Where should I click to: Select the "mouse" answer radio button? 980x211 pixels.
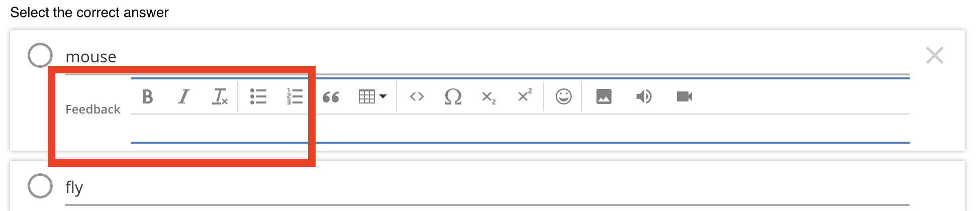coord(40,55)
